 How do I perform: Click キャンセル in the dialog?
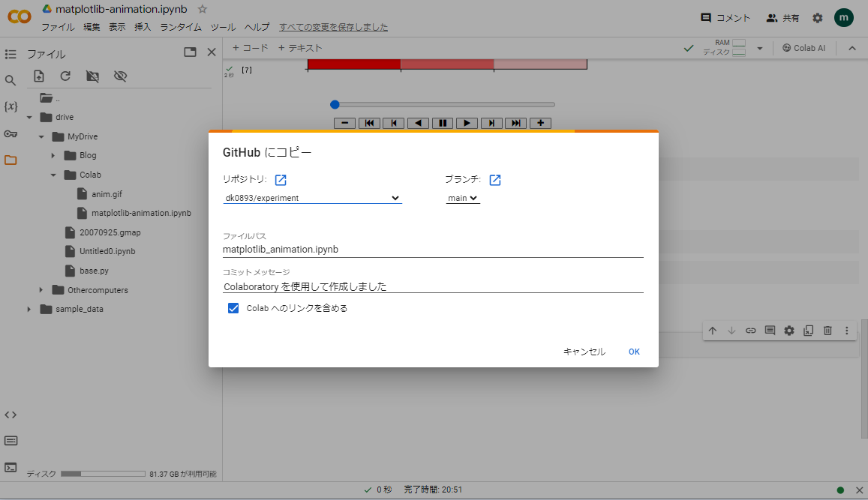coord(584,352)
